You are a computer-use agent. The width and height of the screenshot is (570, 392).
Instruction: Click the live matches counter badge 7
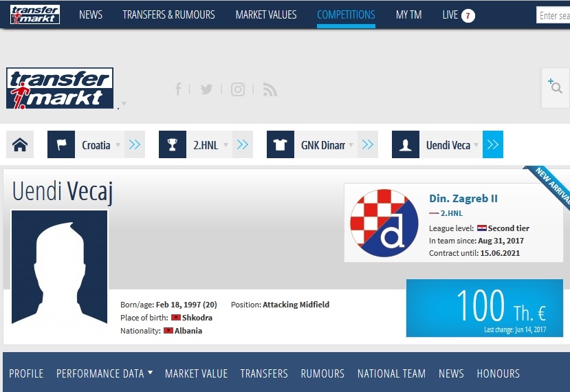[x=468, y=16]
